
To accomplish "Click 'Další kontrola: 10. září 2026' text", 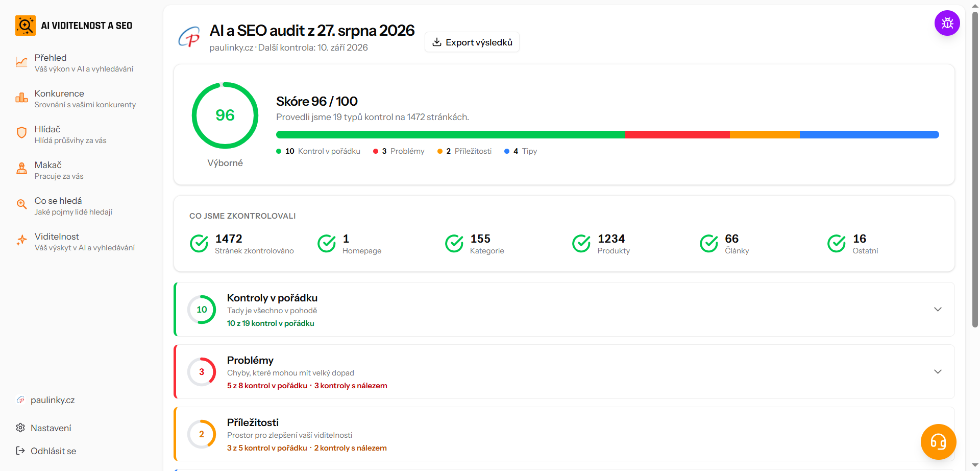I will [x=313, y=48].
